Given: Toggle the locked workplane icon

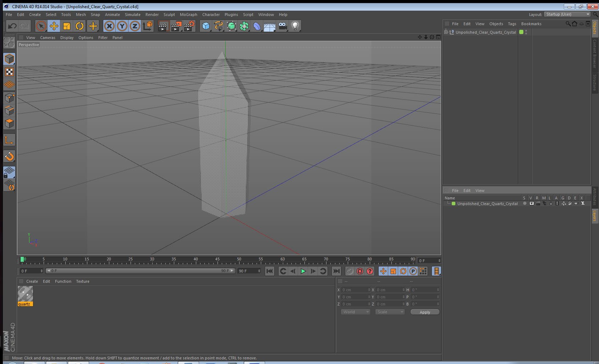Looking at the screenshot, I should [9, 172].
